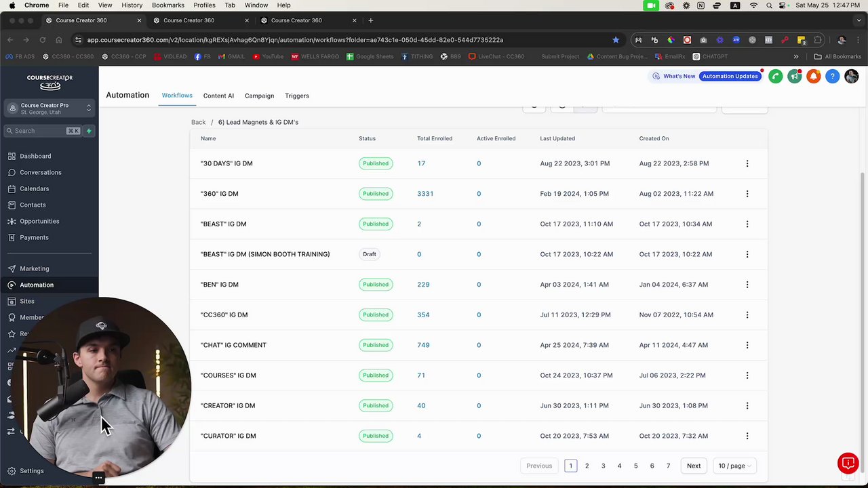Expand the hidden bookmarks overflow chevron
The image size is (868, 488).
[796, 57]
